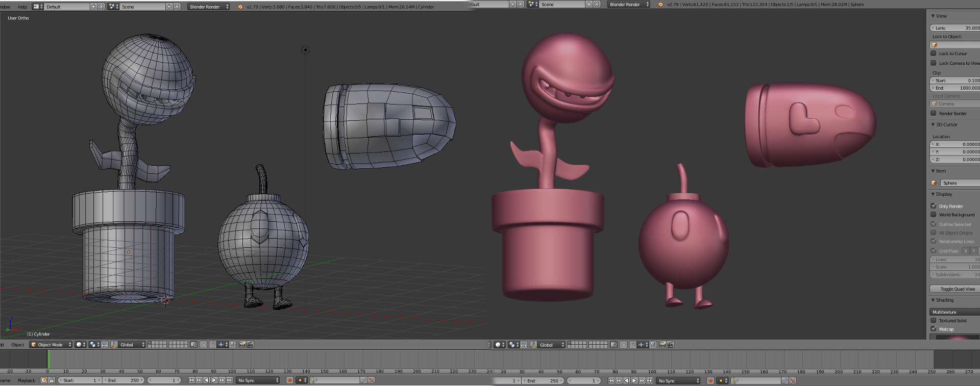The image size is (980, 386).
Task: Open the Object Mode dropdown
Action: click(x=51, y=345)
